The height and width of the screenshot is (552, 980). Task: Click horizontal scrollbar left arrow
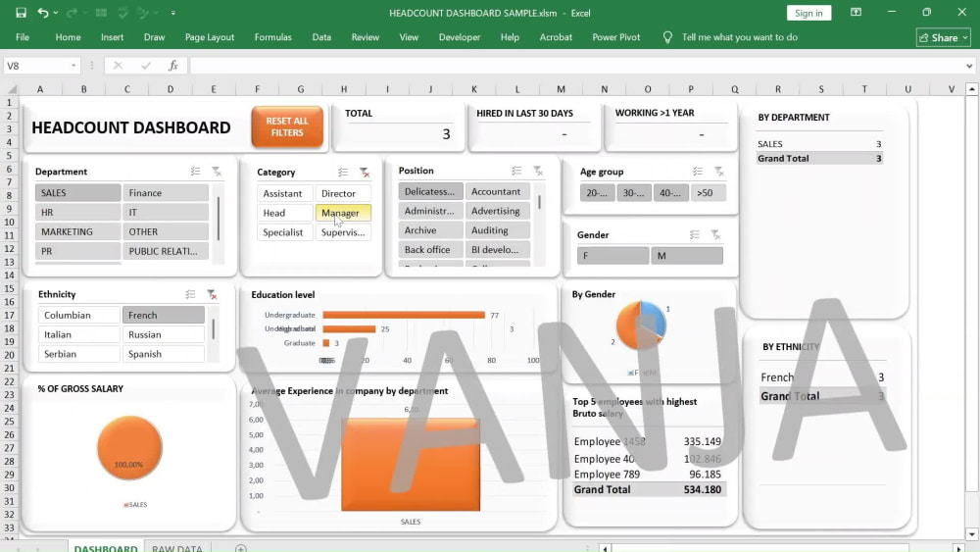tap(605, 548)
